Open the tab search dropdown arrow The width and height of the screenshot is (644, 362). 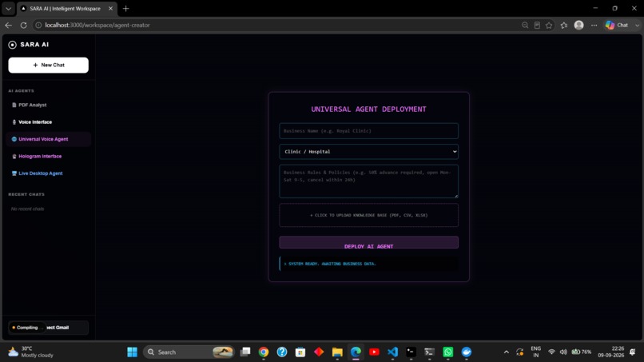8,8
